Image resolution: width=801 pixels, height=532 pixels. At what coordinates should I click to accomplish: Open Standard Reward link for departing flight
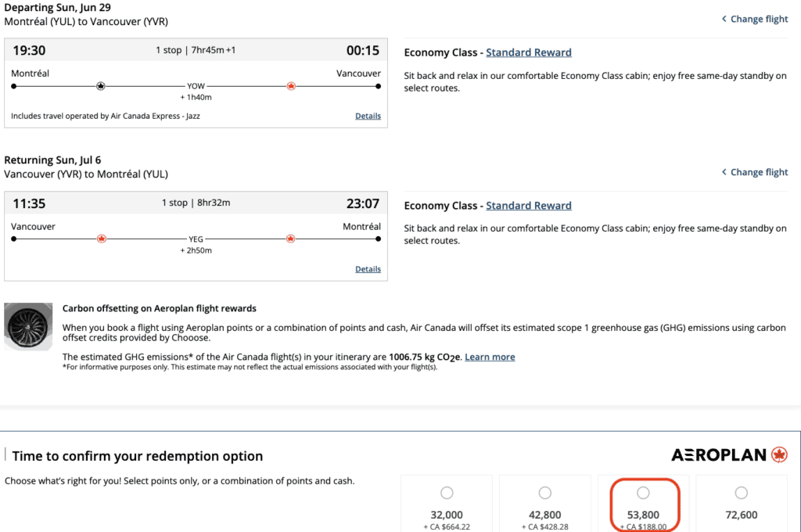tap(528, 52)
